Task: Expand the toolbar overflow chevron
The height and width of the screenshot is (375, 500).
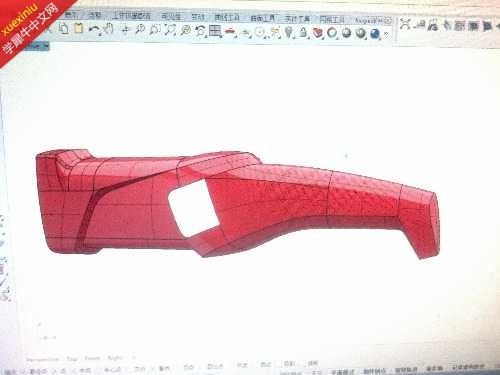Action: (386, 34)
